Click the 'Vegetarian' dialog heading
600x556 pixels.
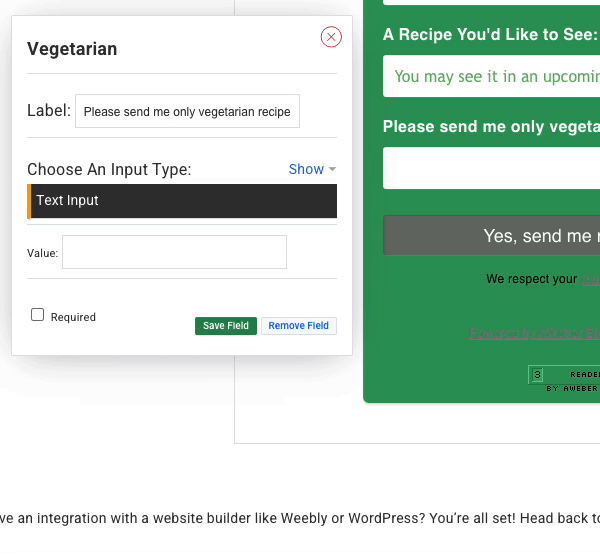point(72,49)
